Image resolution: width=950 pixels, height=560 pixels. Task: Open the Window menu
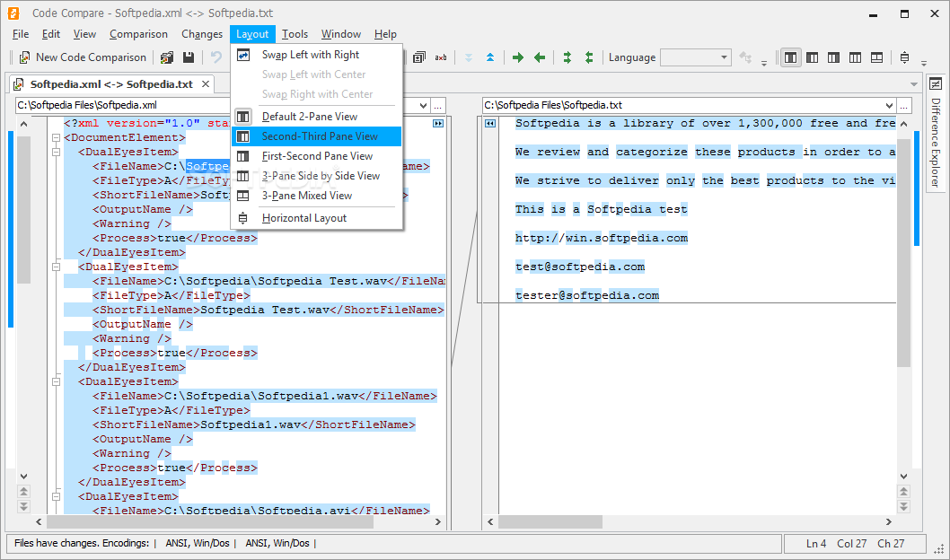341,34
